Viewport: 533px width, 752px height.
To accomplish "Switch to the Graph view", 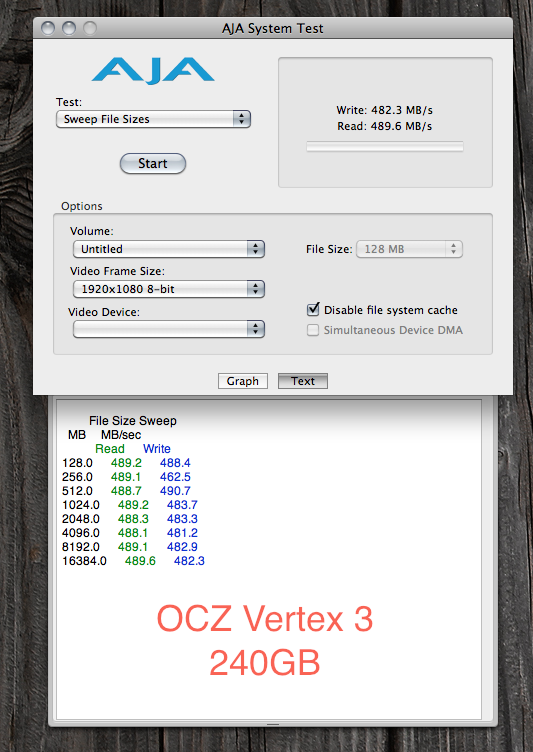I will 243,381.
